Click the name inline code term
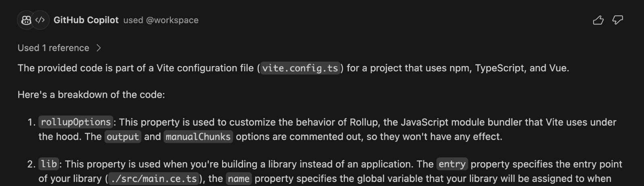Screen dimensions: 644x186 point(239,178)
